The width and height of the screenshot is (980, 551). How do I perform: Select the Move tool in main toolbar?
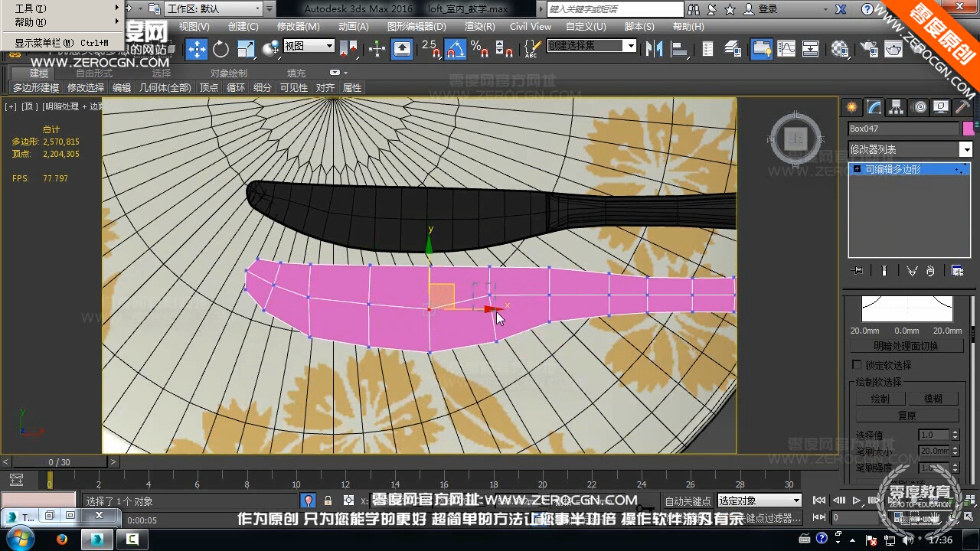pos(197,49)
